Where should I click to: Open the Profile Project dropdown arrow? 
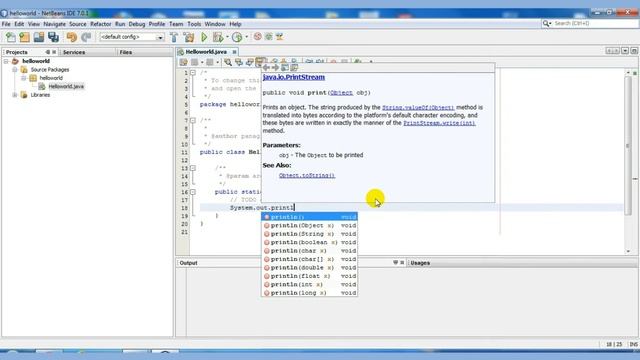pos(247,37)
